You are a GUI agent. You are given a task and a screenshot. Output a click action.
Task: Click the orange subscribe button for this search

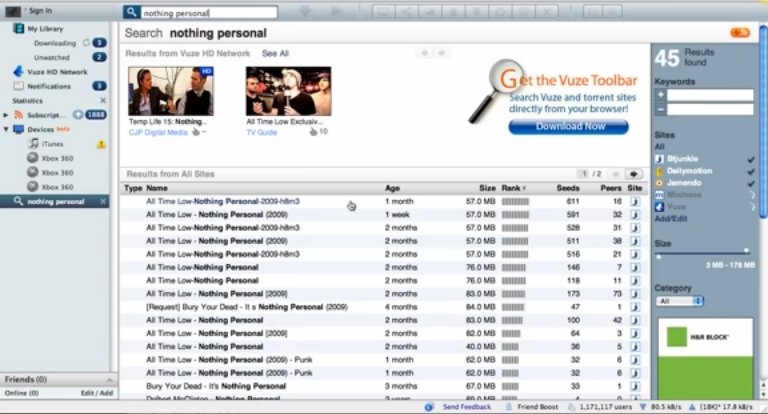click(x=740, y=33)
